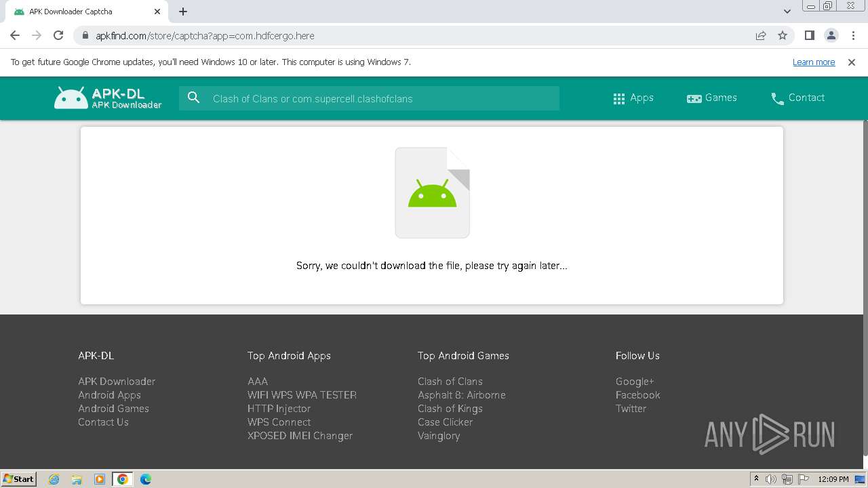The width and height of the screenshot is (868, 488).
Task: Open a new browser tab
Action: [183, 12]
